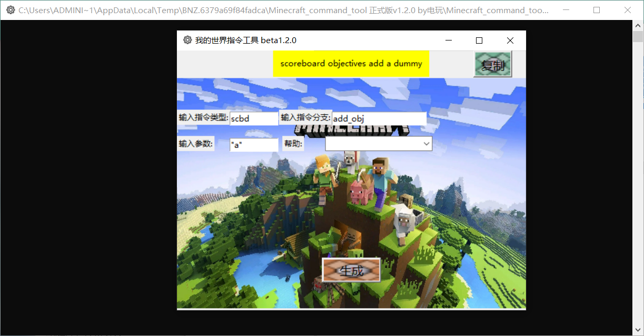
Task: Click the 生成 (generate) button
Action: pyautogui.click(x=351, y=270)
